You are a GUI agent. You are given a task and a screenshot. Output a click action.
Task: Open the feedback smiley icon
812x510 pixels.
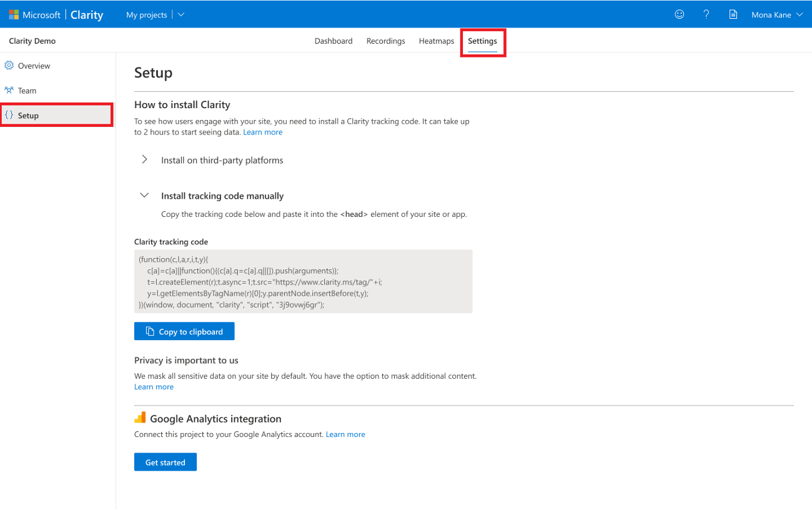pos(680,14)
